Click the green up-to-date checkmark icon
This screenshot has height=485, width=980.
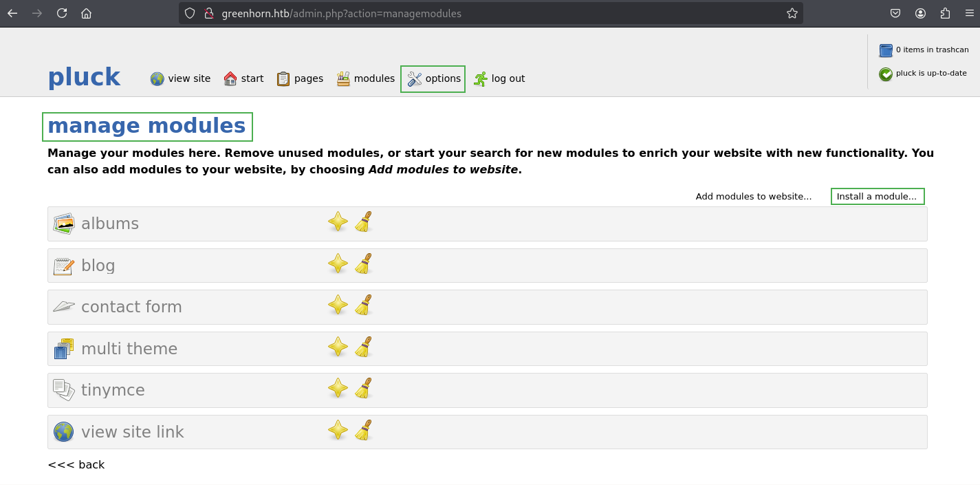click(886, 74)
